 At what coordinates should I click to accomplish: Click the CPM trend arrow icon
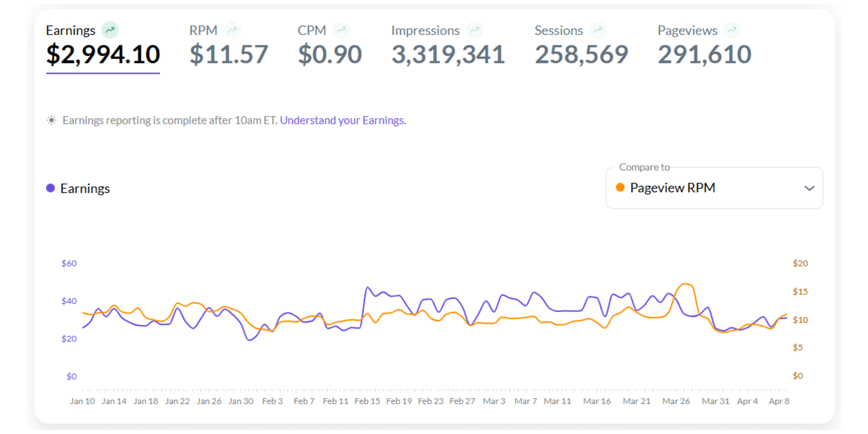point(341,30)
